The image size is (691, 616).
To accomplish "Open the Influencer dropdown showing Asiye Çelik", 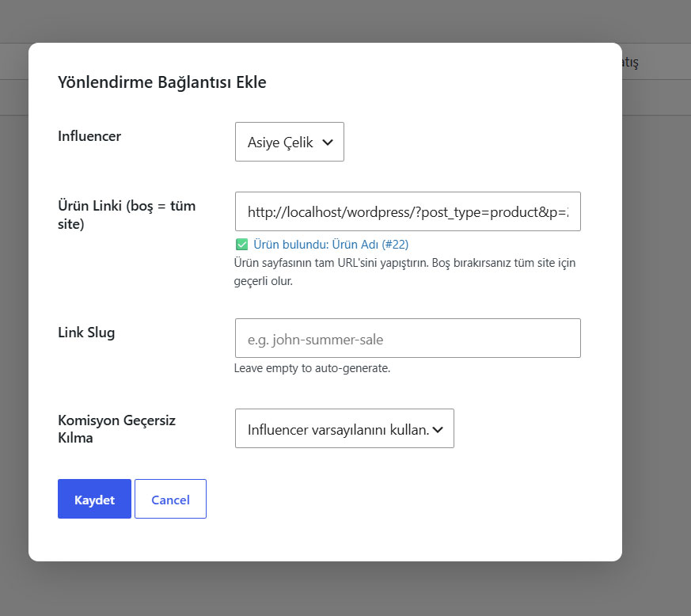I will 290,142.
